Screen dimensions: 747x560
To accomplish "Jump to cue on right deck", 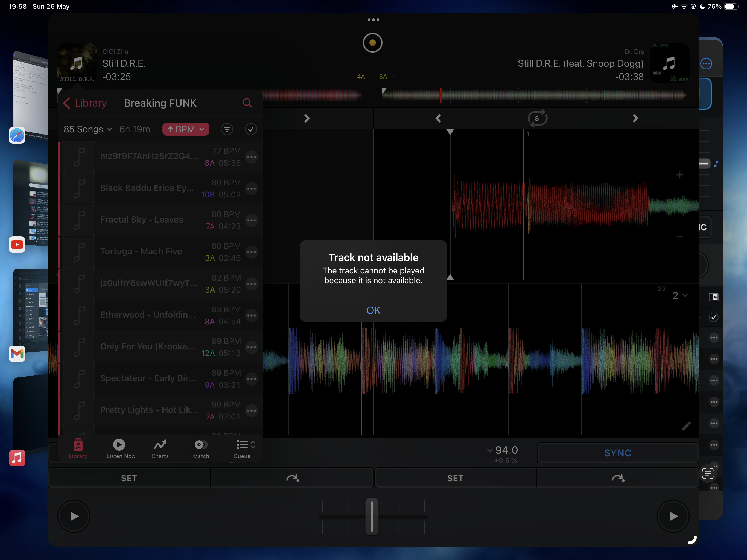I will click(618, 478).
